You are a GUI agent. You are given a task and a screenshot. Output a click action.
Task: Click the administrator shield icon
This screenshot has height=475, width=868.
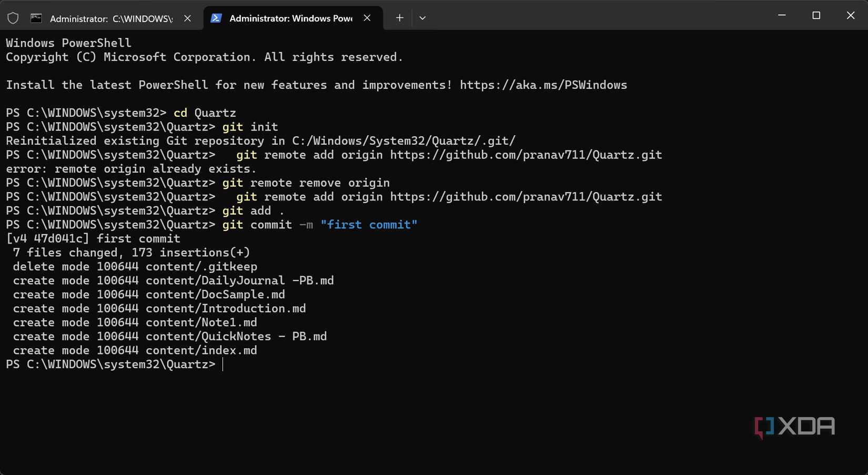tap(13, 18)
